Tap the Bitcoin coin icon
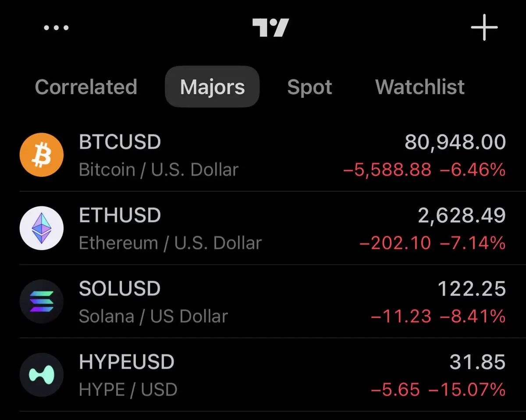The height and width of the screenshot is (420, 526). (42, 155)
